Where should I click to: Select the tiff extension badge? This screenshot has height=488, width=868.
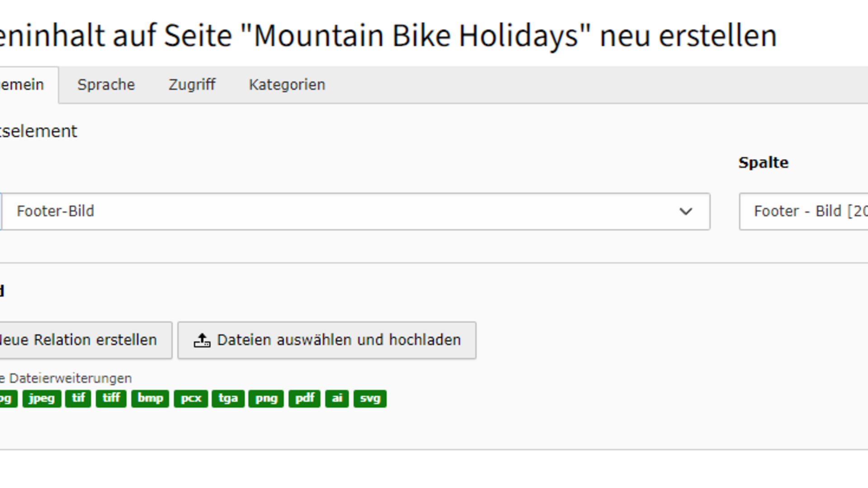111,399
